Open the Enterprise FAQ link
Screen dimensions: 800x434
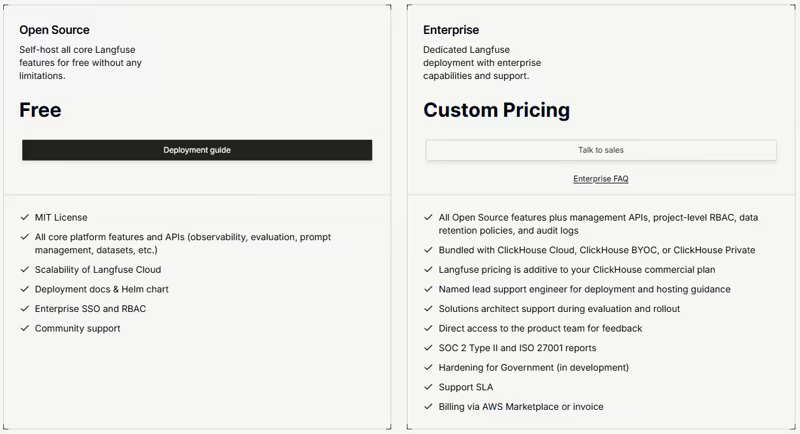click(x=601, y=179)
